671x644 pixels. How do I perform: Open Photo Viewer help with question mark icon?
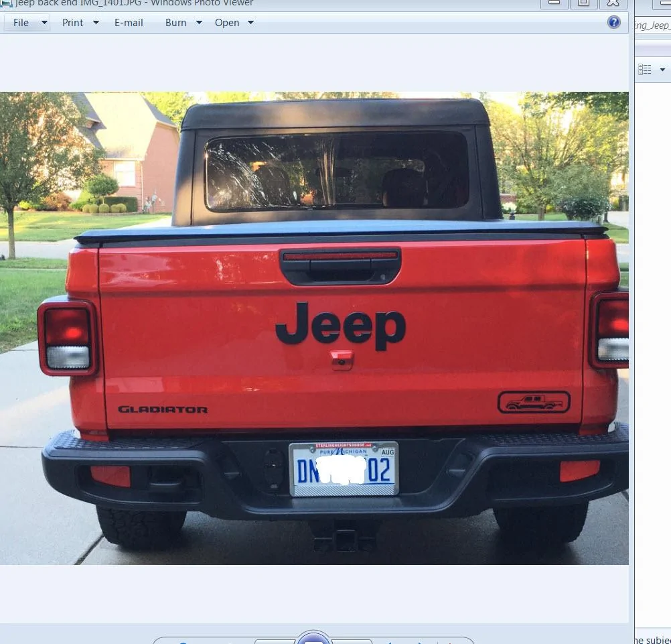(x=613, y=22)
